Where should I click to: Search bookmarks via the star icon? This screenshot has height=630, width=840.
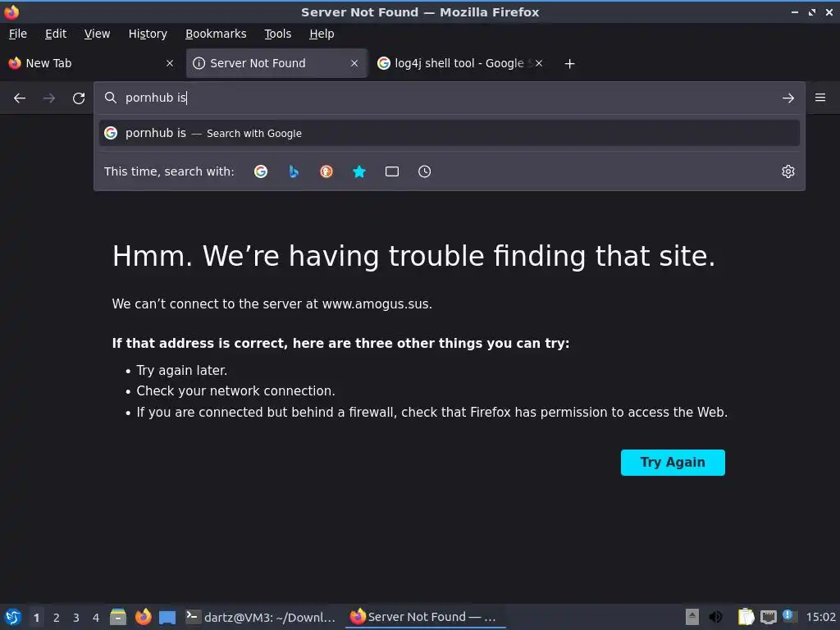click(359, 171)
